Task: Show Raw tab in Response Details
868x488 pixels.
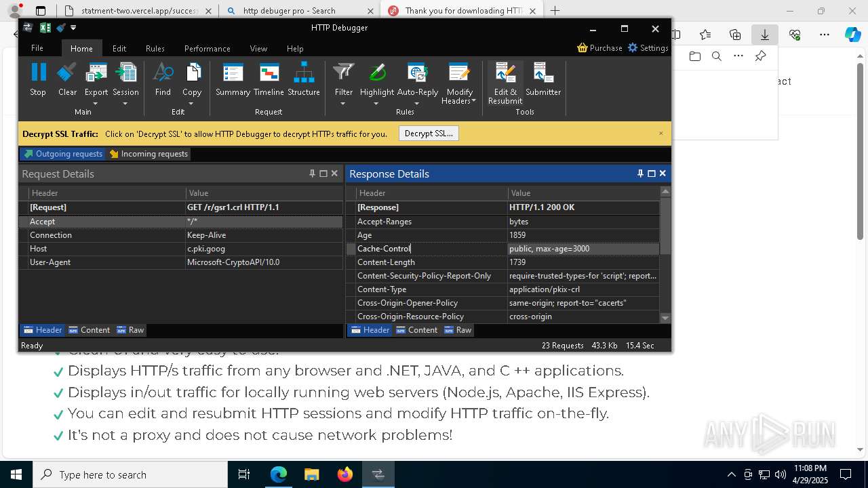Action: (x=458, y=330)
